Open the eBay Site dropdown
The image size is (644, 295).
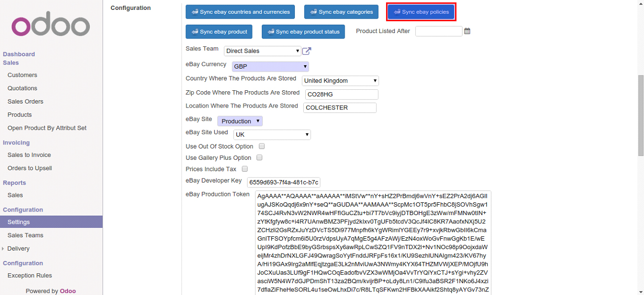click(240, 121)
